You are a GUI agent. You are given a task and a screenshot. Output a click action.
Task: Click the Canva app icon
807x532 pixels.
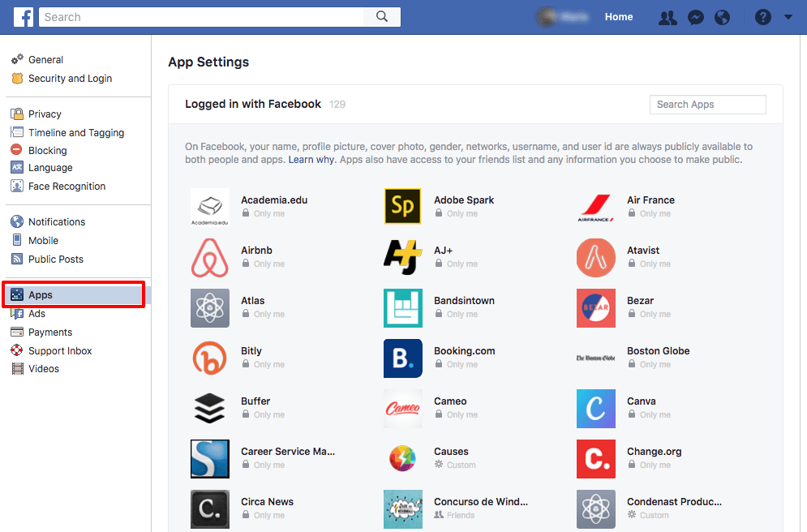click(x=596, y=409)
